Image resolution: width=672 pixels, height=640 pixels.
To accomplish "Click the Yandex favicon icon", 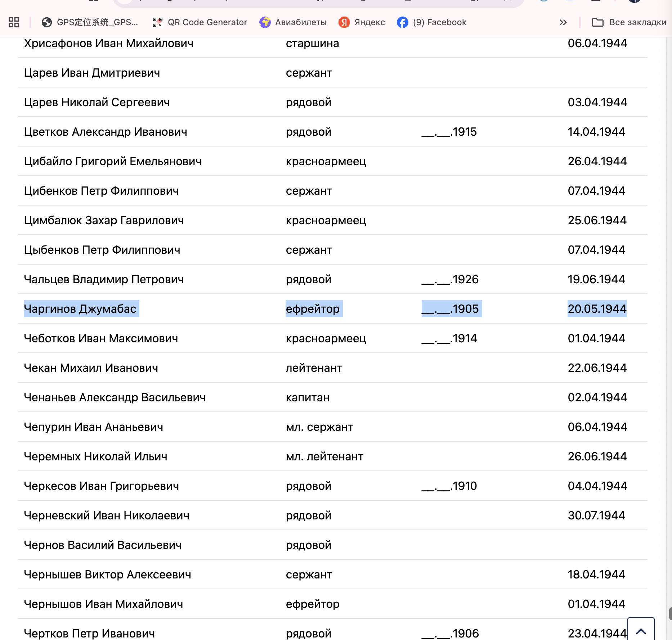I will point(344,22).
